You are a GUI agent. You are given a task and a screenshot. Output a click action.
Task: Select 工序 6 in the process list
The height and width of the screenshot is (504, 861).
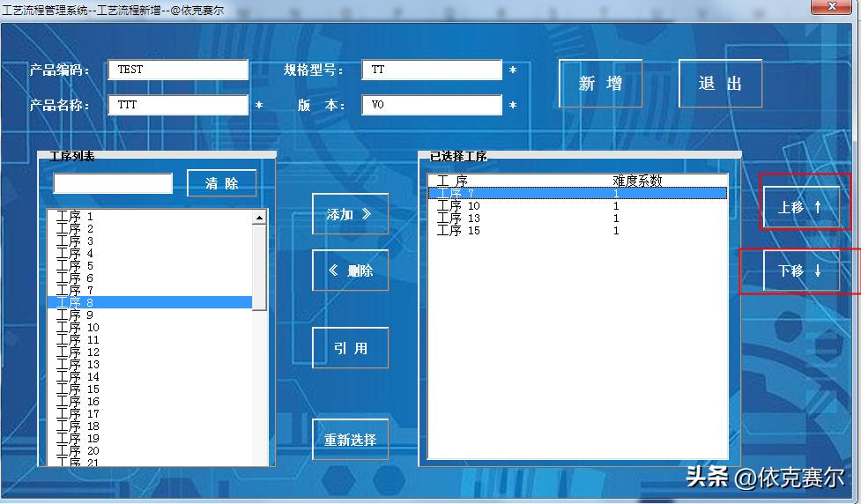(149, 278)
